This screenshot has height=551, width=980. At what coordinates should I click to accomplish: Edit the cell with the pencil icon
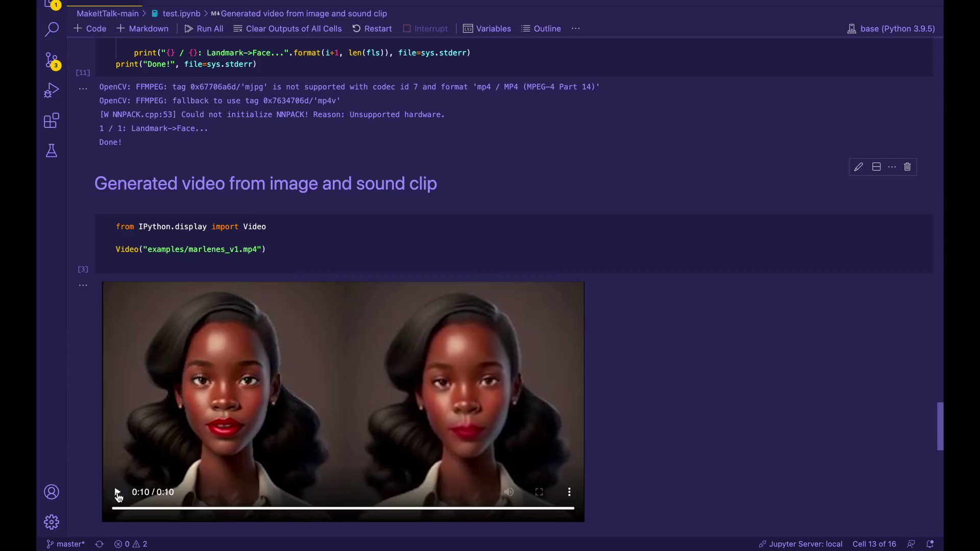pyautogui.click(x=859, y=167)
